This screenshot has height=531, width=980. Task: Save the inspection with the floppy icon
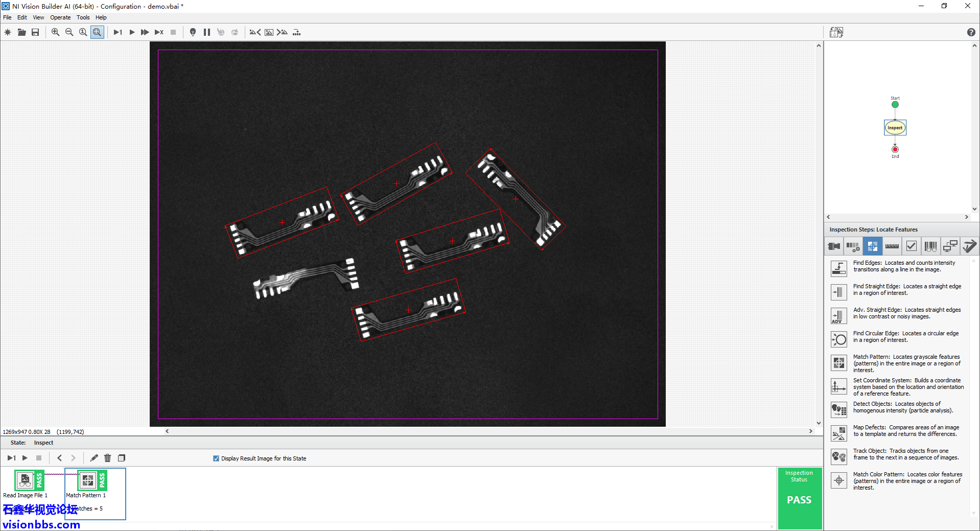(x=35, y=32)
